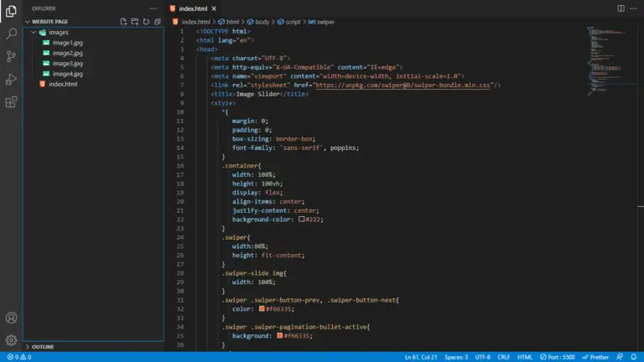Click index.html breadcrumb item

[195, 22]
